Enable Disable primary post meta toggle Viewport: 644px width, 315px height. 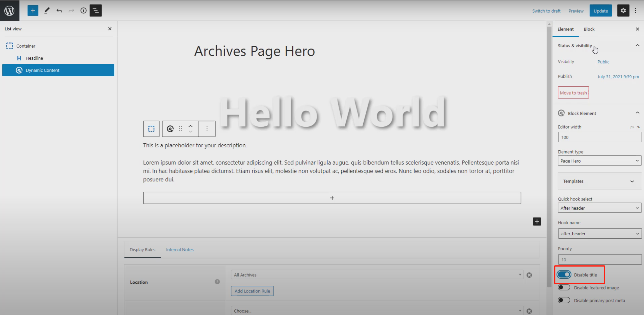(564, 300)
